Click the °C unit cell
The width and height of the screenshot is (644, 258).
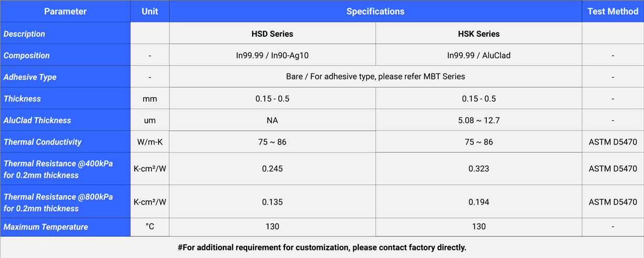150,227
